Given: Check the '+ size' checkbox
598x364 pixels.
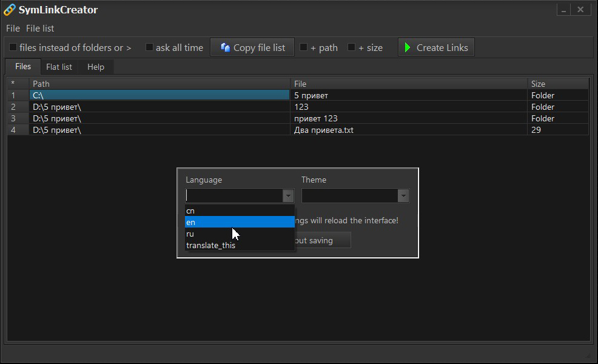Looking at the screenshot, I should pos(351,47).
